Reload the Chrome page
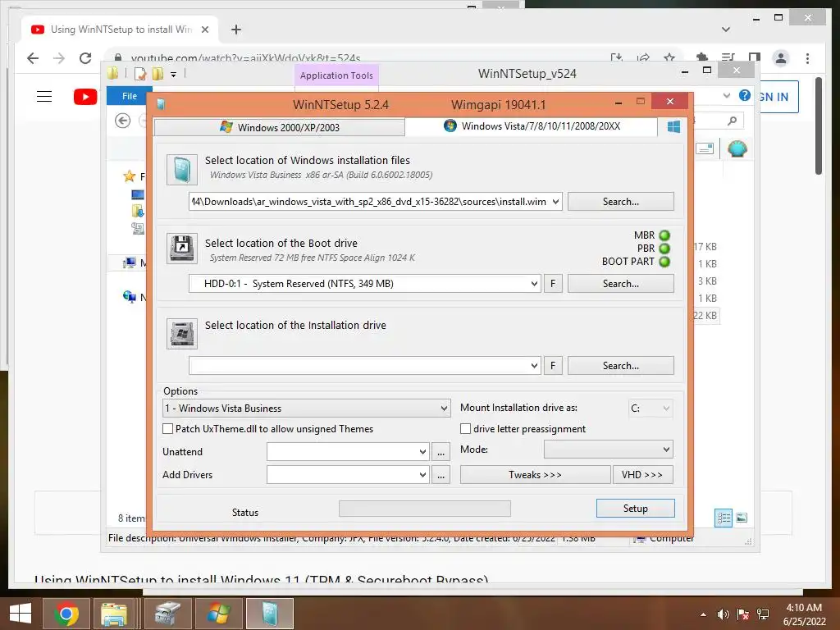 pyautogui.click(x=85, y=58)
